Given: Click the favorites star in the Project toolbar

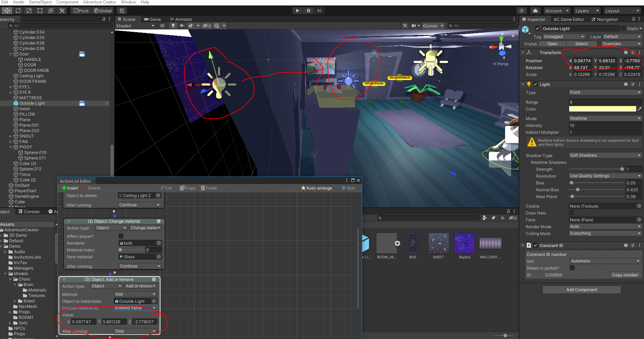Looking at the screenshot, I should pos(502,218).
